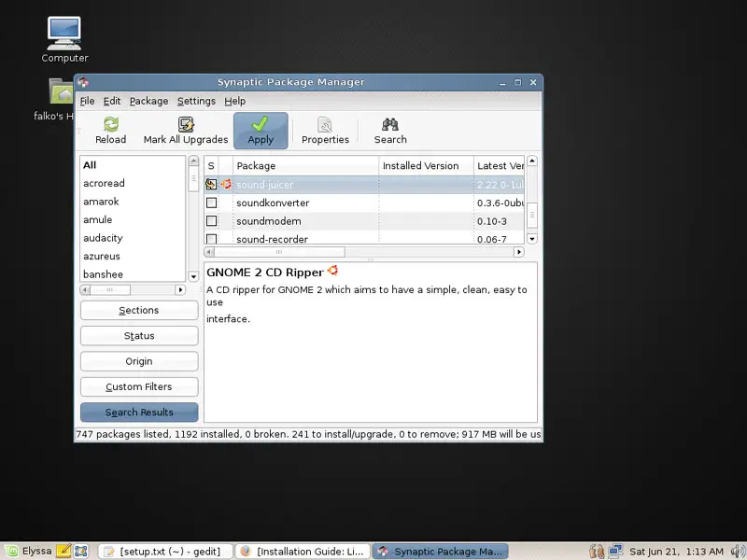Open the Custom Filters view
Screen dimensions: 747x560
tap(139, 386)
